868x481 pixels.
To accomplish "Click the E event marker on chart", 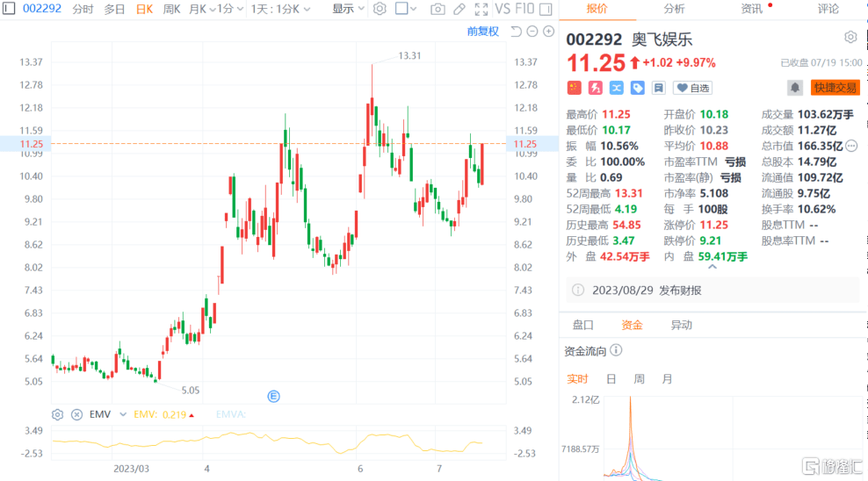I will (274, 397).
